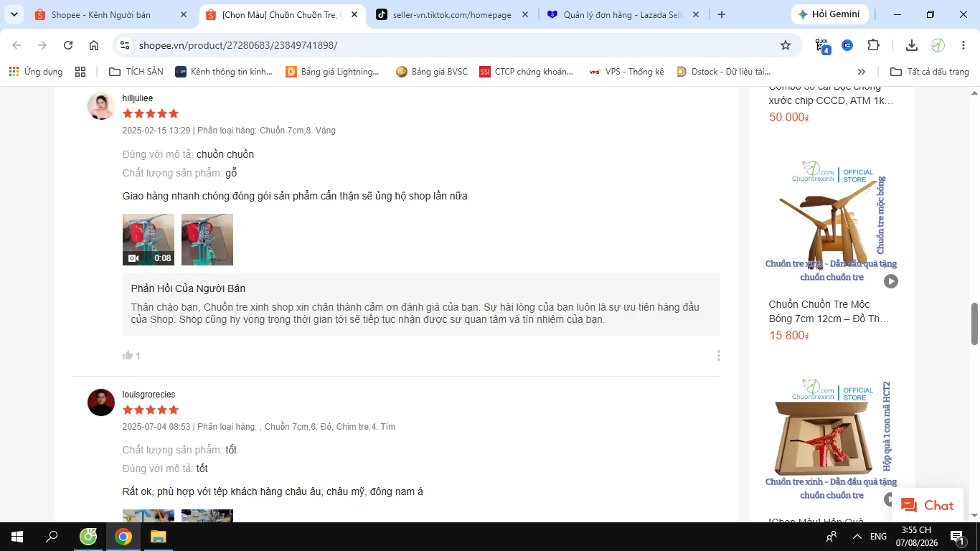Play video on Mộc Bóng product card

pyautogui.click(x=890, y=281)
